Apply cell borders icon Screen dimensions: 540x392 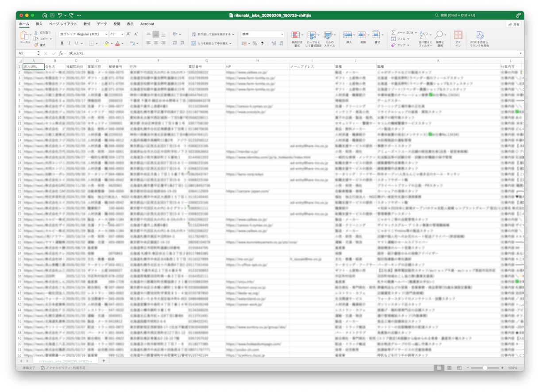coord(91,43)
